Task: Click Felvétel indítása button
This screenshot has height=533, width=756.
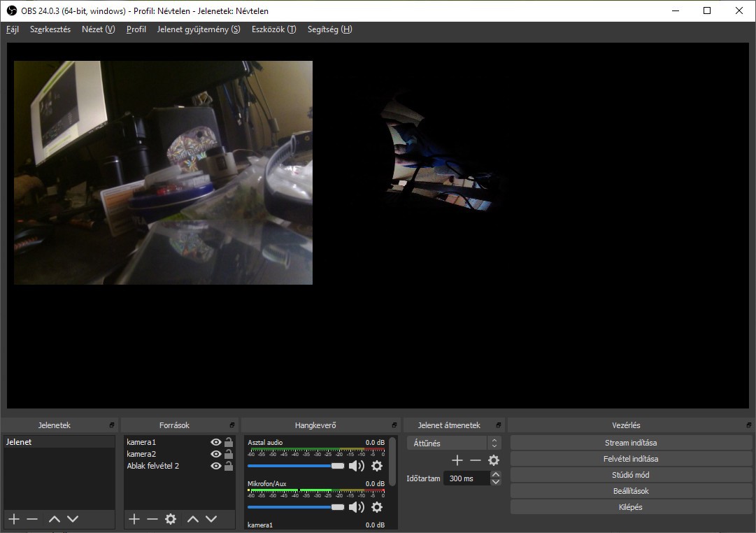Action: point(631,459)
